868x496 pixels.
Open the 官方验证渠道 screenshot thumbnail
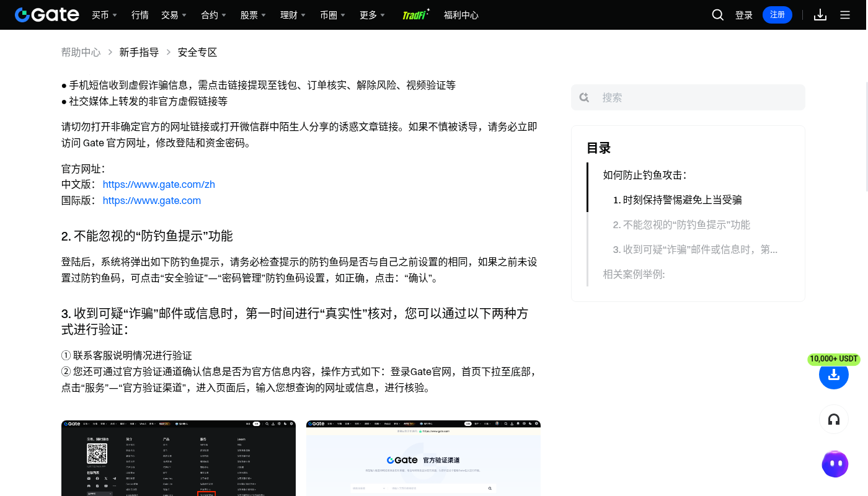pyautogui.click(x=423, y=458)
